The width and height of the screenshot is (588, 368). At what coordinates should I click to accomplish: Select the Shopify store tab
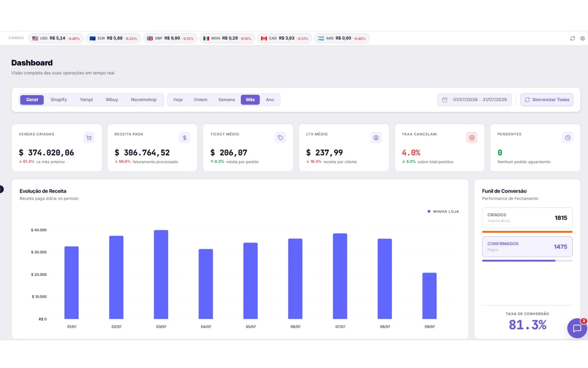pyautogui.click(x=59, y=100)
